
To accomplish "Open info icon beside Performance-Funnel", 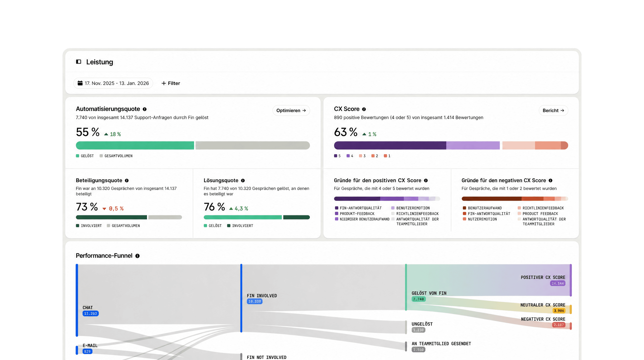I will 137,256.
